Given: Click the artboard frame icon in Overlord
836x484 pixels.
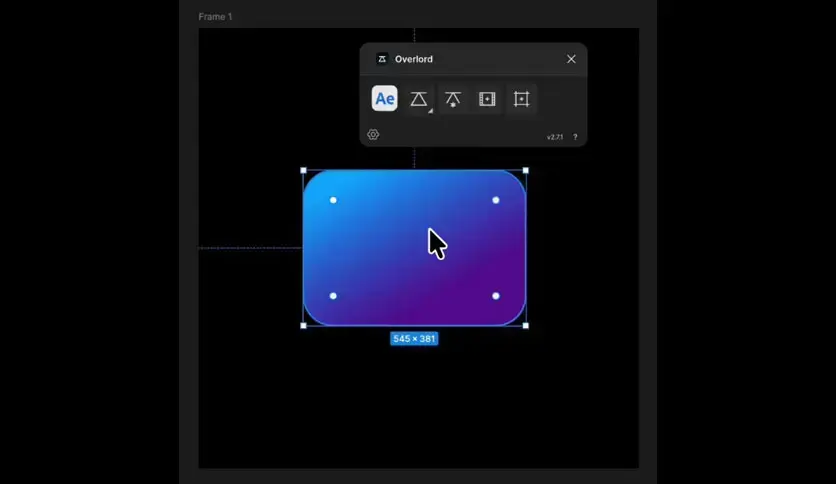Looking at the screenshot, I should [521, 99].
